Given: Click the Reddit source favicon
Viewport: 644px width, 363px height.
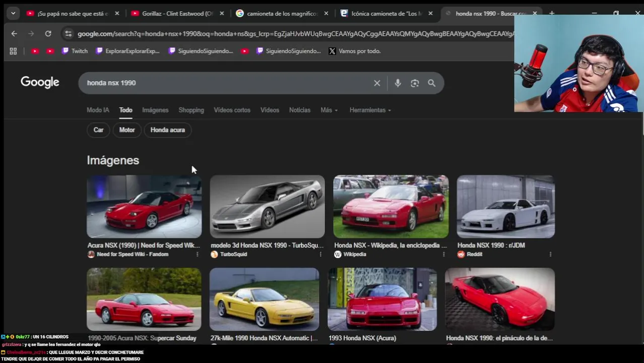Looking at the screenshot, I should tap(461, 255).
